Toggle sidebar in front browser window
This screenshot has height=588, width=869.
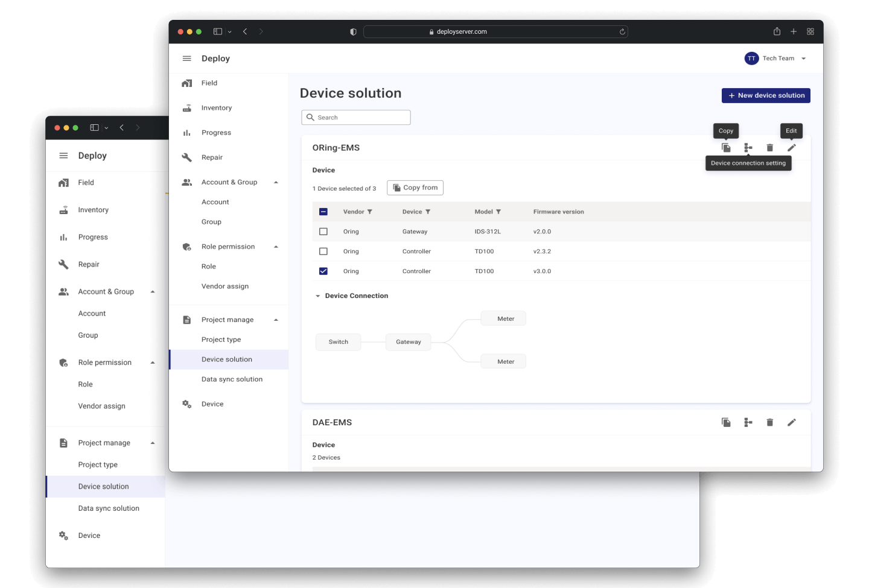click(x=218, y=31)
